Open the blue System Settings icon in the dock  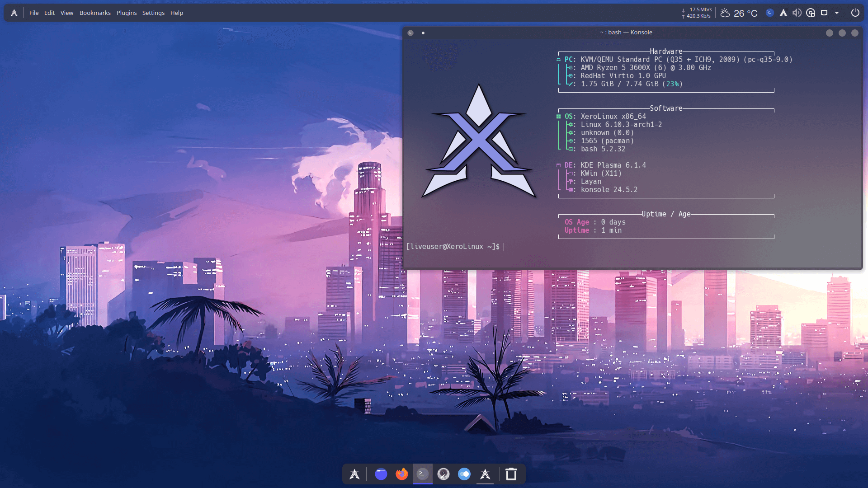pyautogui.click(x=464, y=474)
